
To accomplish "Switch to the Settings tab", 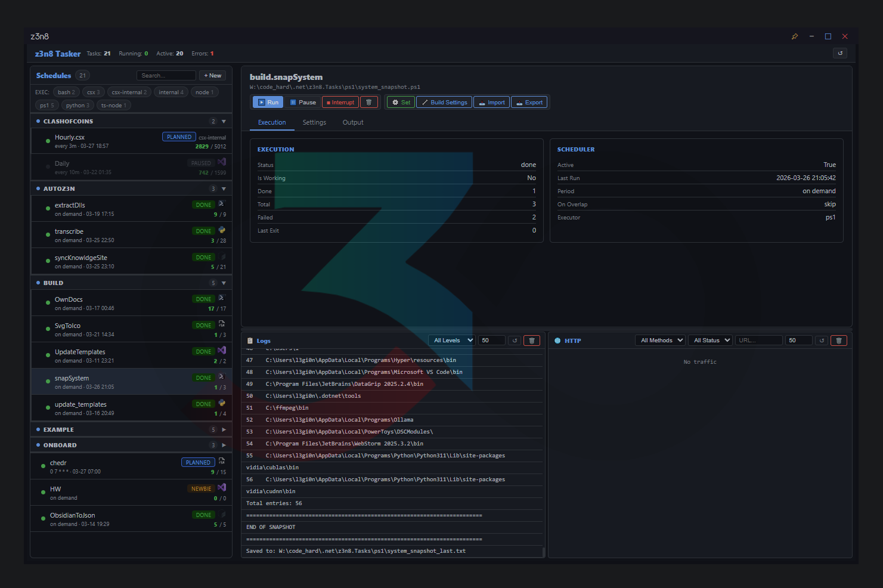I will [314, 122].
